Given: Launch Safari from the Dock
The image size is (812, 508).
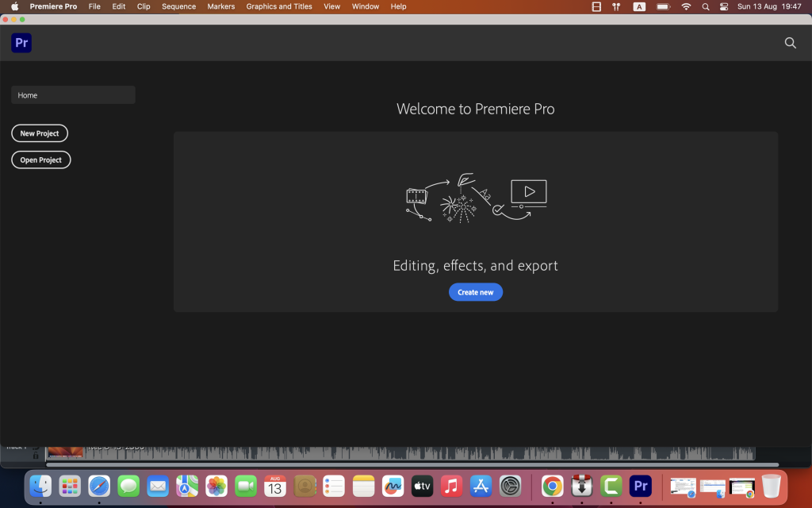Looking at the screenshot, I should [x=99, y=487].
